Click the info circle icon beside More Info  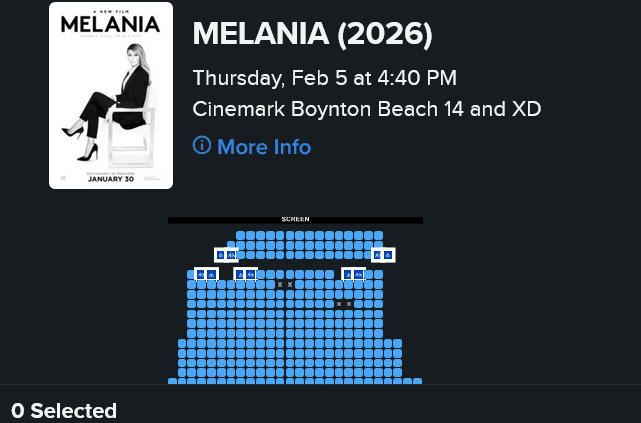click(x=202, y=146)
